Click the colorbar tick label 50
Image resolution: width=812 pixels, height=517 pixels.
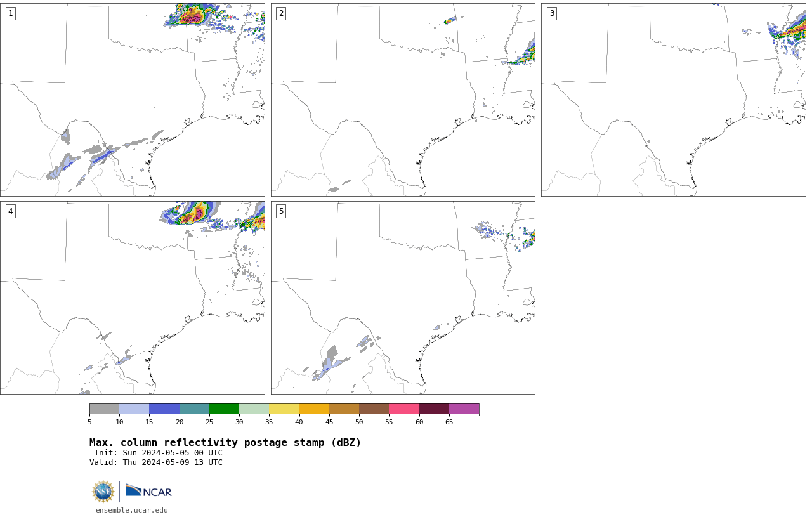[x=359, y=422]
